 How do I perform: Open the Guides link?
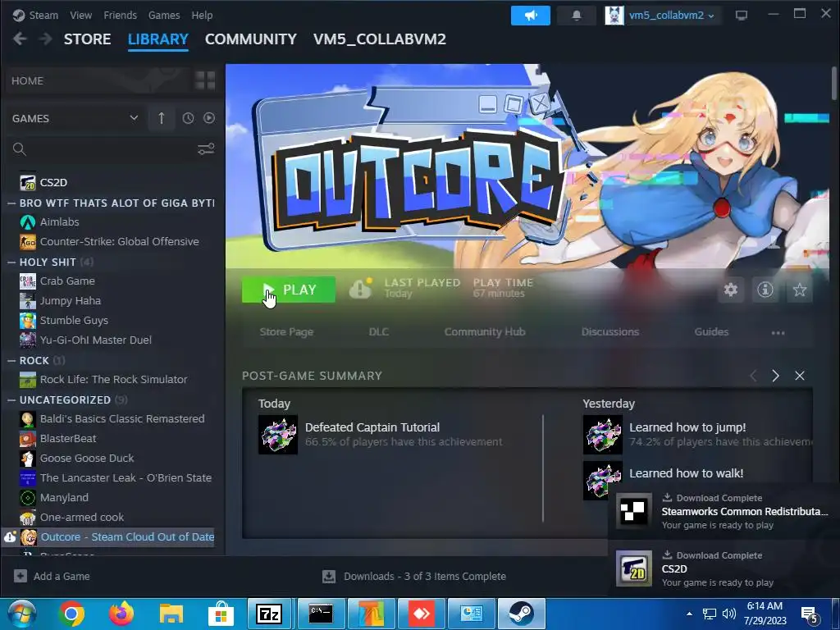711,331
